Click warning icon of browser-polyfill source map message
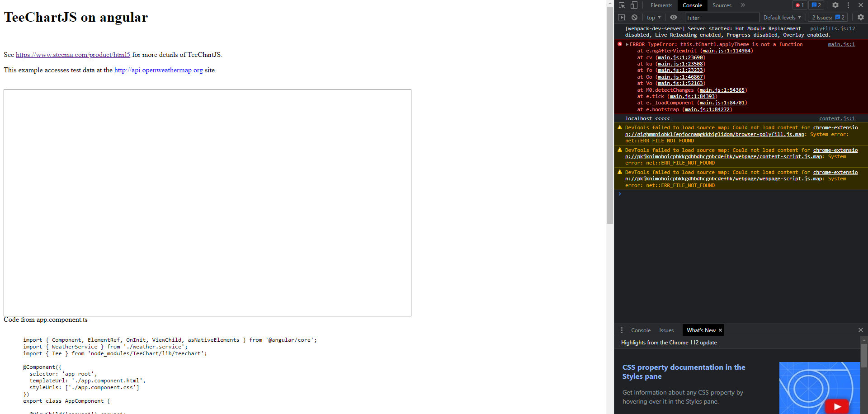Screen dimensions: 868x414 tap(620, 127)
